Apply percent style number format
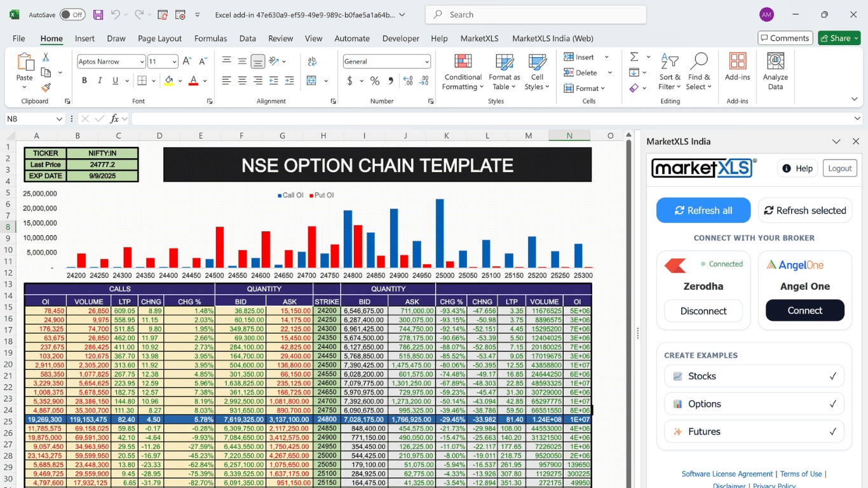The width and height of the screenshot is (868, 488). [x=375, y=81]
